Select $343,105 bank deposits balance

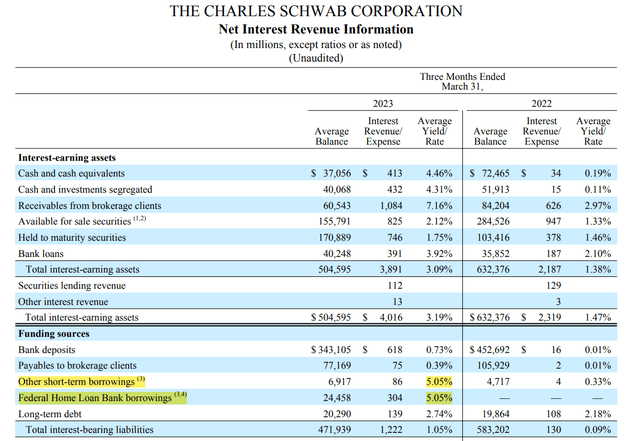[331, 350]
